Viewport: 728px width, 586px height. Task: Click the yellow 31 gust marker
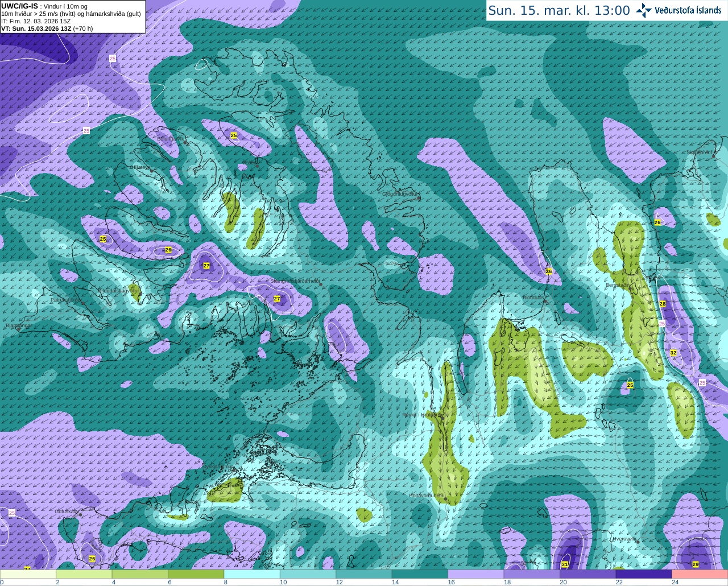[565, 564]
